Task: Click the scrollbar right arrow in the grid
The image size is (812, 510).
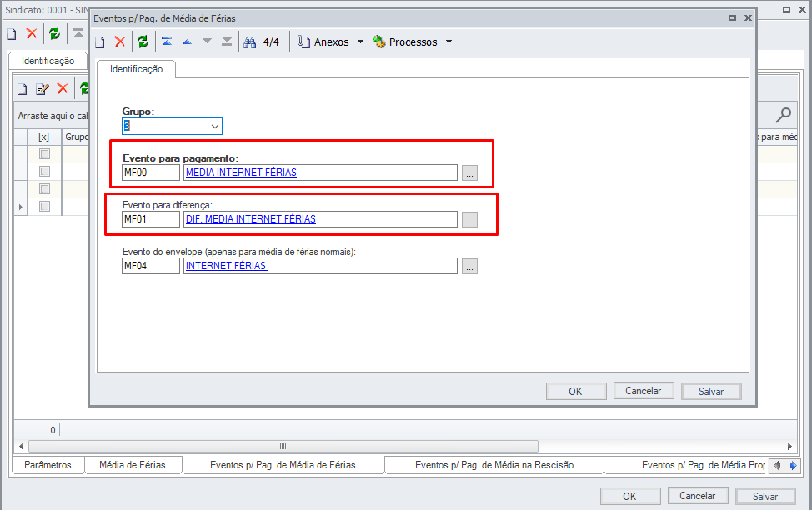Action: pyautogui.click(x=789, y=447)
